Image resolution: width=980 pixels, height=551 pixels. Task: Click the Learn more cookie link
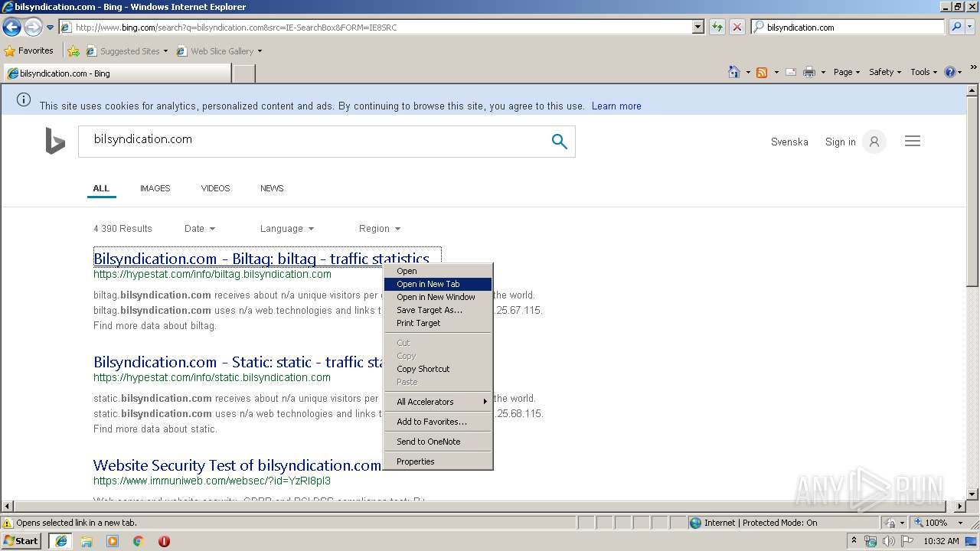[x=616, y=106]
